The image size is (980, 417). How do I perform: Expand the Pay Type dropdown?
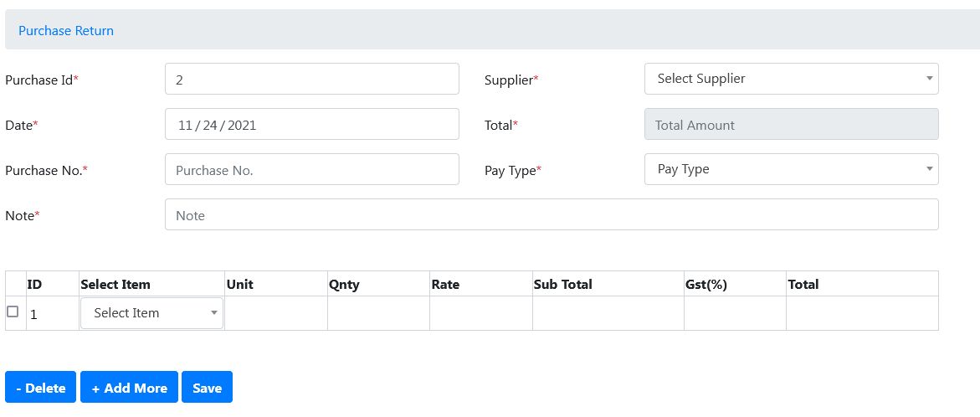(791, 169)
